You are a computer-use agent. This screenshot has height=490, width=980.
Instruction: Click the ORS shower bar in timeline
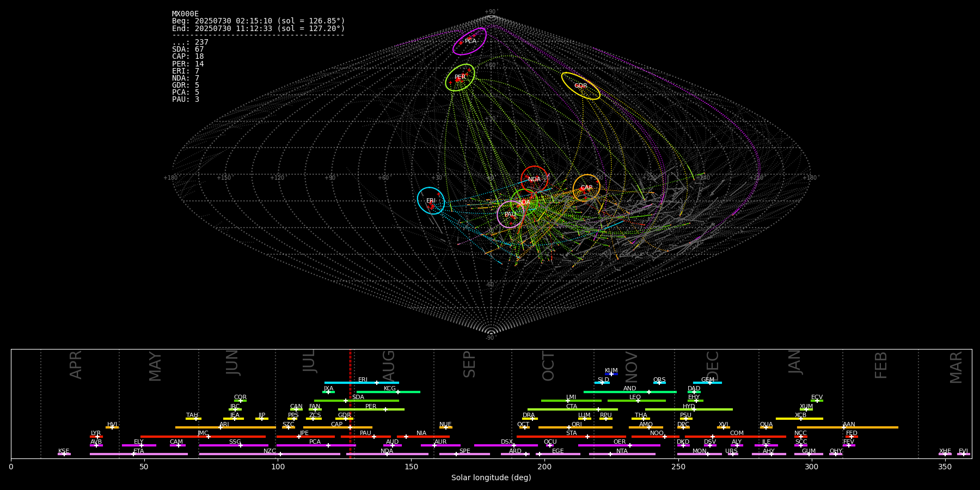pos(659,383)
